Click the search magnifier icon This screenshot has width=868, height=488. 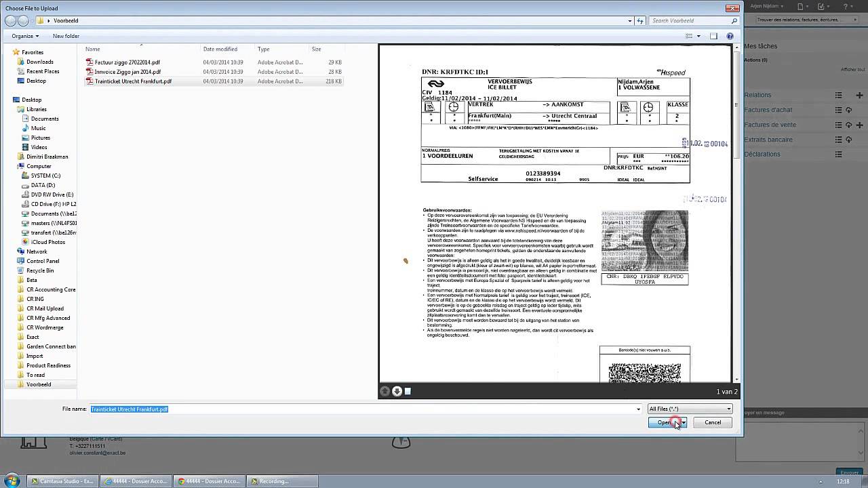coord(734,21)
